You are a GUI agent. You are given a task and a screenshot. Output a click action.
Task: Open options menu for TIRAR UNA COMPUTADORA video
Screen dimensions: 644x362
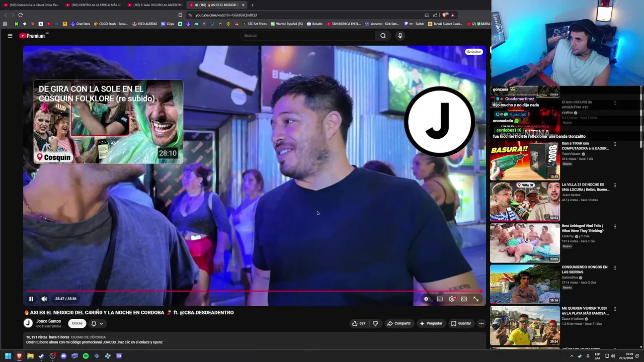pos(615,144)
